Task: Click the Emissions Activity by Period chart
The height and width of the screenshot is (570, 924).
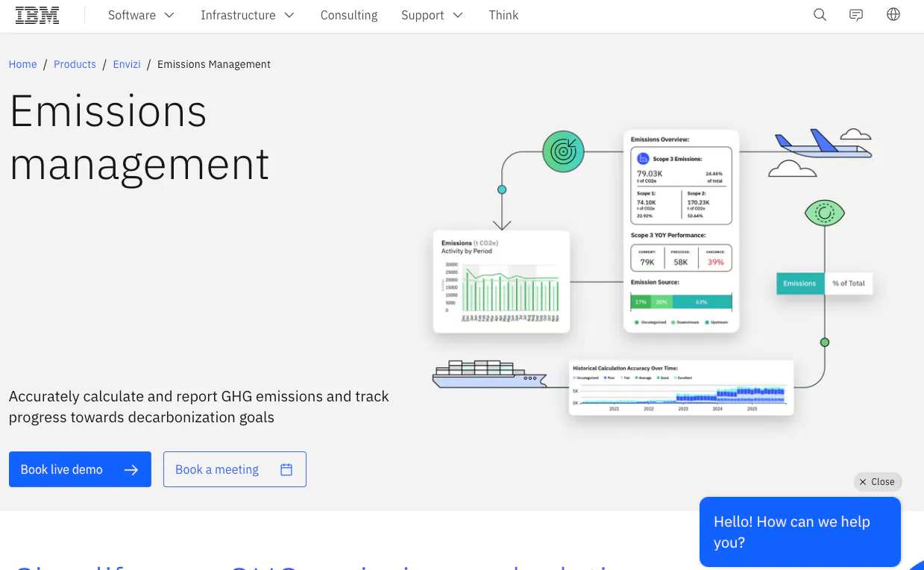Action: [501, 281]
